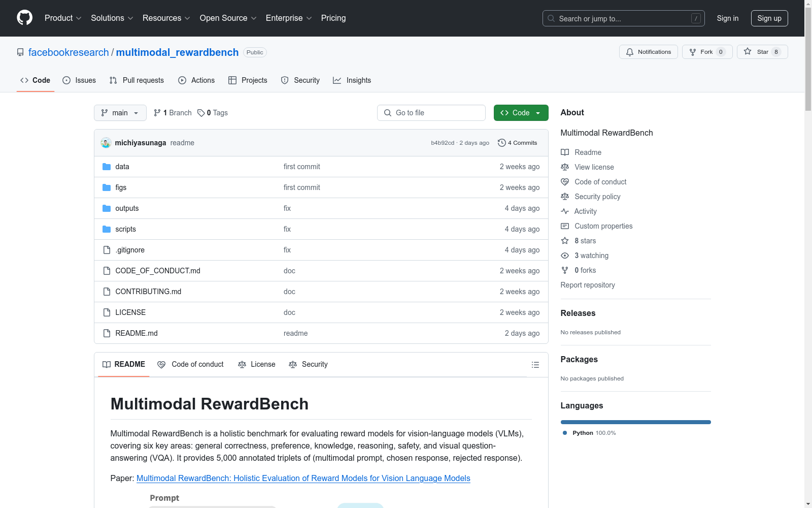Click the LICENSE file icon
This screenshot has height=508, width=812.
coord(107,312)
